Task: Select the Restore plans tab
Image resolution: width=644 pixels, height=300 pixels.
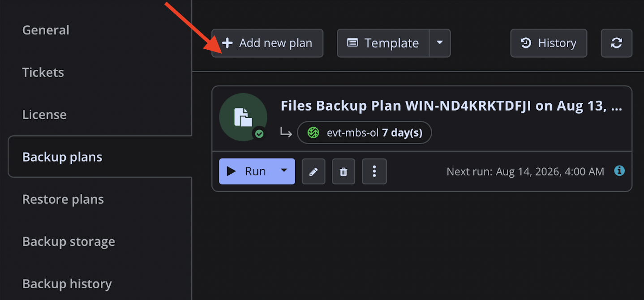Action: tap(63, 199)
